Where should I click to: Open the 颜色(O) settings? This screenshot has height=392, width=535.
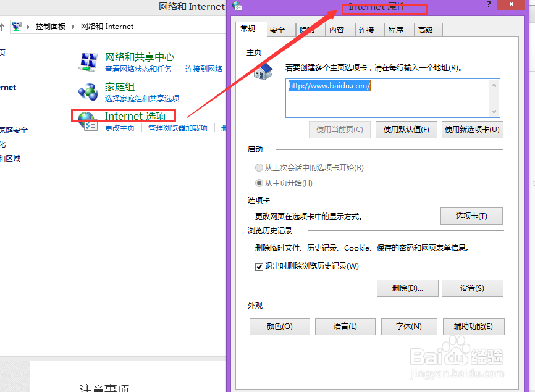pos(279,327)
